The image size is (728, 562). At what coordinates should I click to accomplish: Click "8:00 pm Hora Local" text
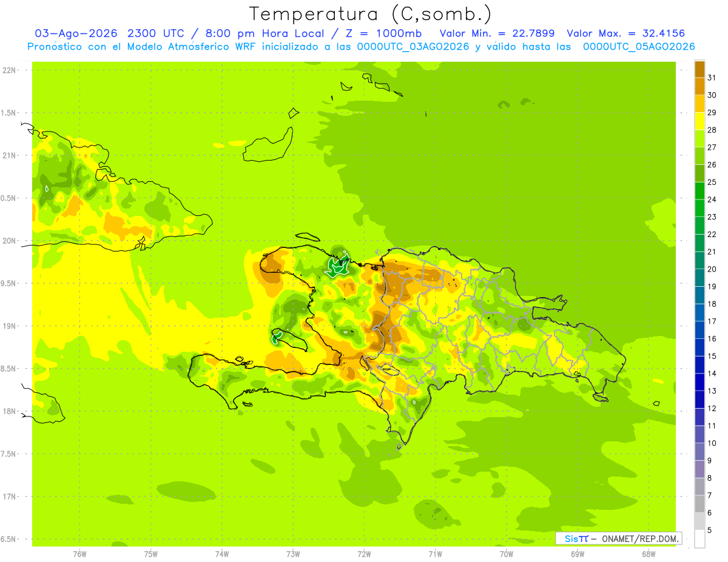pyautogui.click(x=266, y=33)
